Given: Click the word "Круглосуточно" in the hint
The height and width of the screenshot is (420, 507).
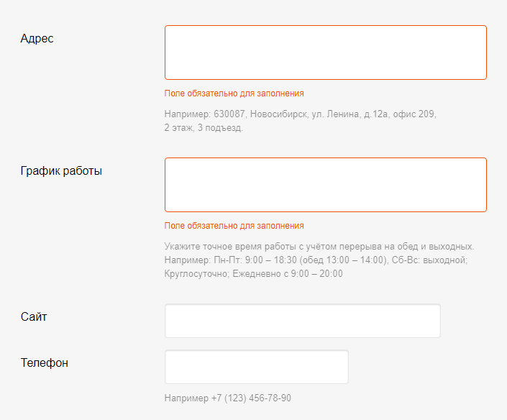Looking at the screenshot, I should coord(196,274).
